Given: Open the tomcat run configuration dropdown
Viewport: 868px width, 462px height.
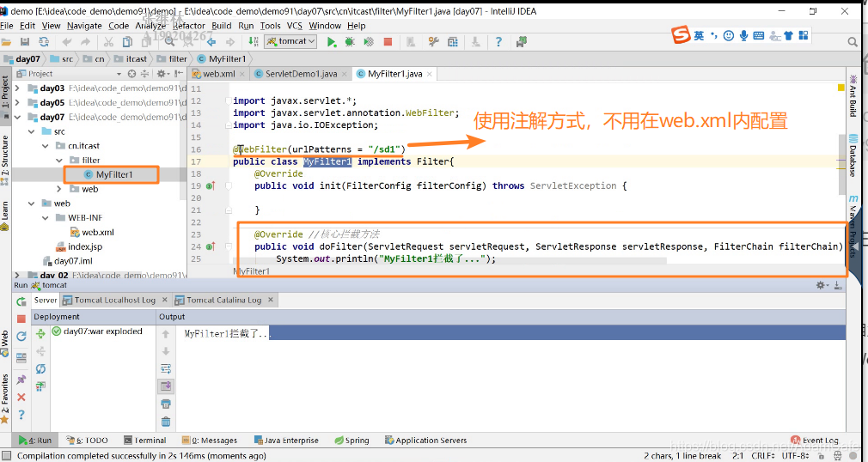Looking at the screenshot, I should coord(290,41).
